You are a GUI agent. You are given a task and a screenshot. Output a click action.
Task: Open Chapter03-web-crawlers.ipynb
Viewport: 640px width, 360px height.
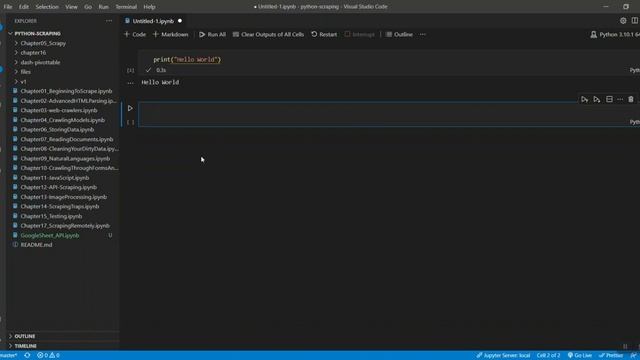pyautogui.click(x=59, y=110)
